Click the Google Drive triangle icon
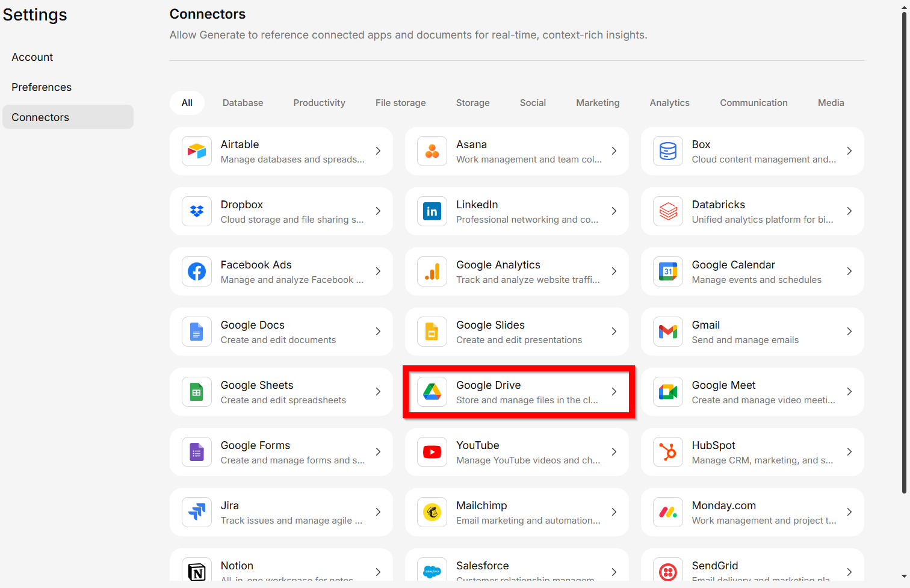The height and width of the screenshot is (588, 910). (x=432, y=392)
